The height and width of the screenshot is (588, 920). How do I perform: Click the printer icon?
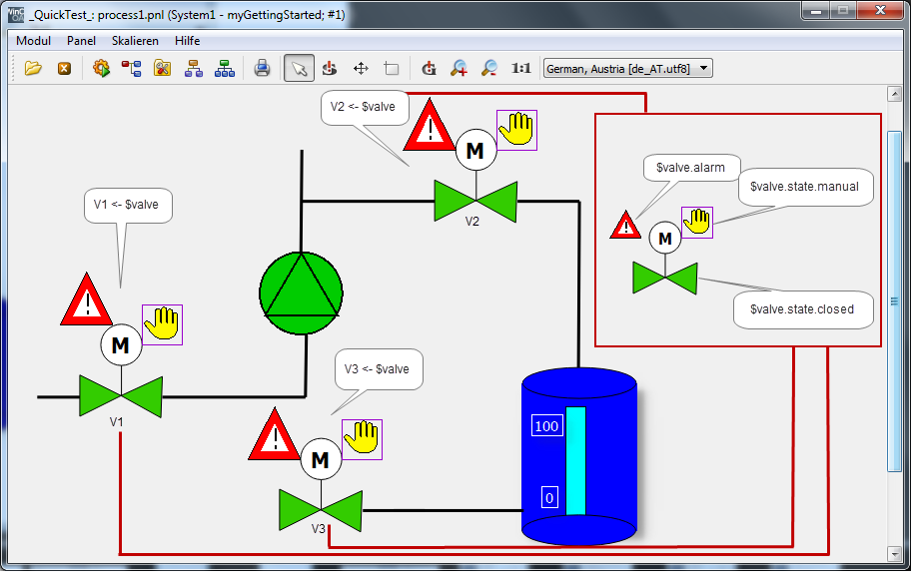tap(262, 69)
